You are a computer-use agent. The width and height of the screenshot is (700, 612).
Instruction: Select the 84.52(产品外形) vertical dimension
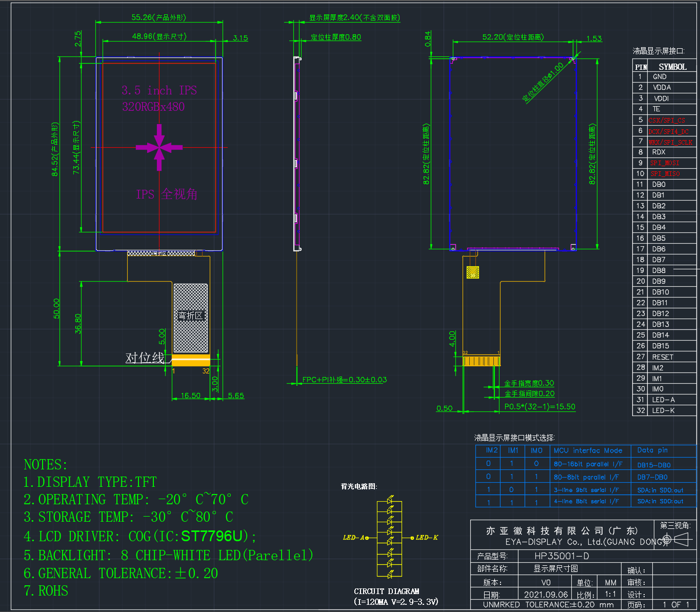[55, 149]
